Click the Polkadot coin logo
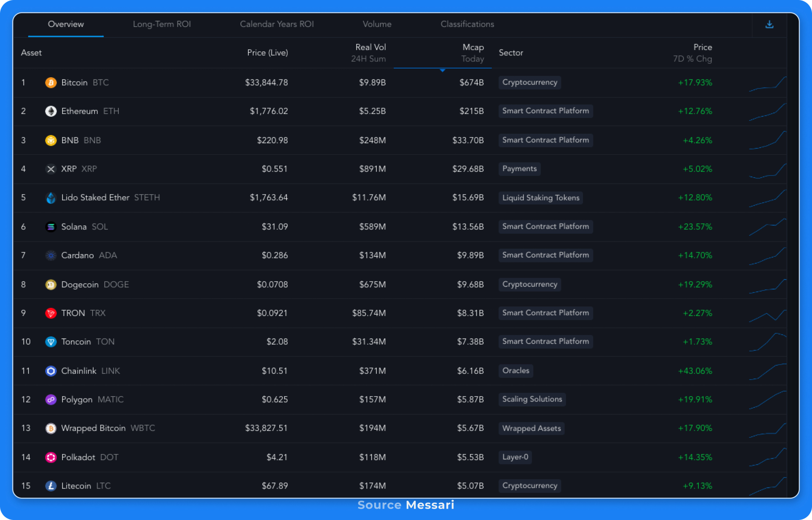Image resolution: width=812 pixels, height=520 pixels. (x=51, y=457)
